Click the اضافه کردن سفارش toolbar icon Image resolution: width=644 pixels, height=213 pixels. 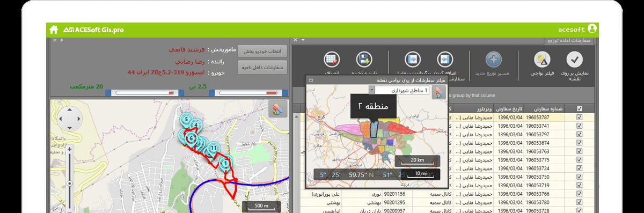(x=445, y=59)
